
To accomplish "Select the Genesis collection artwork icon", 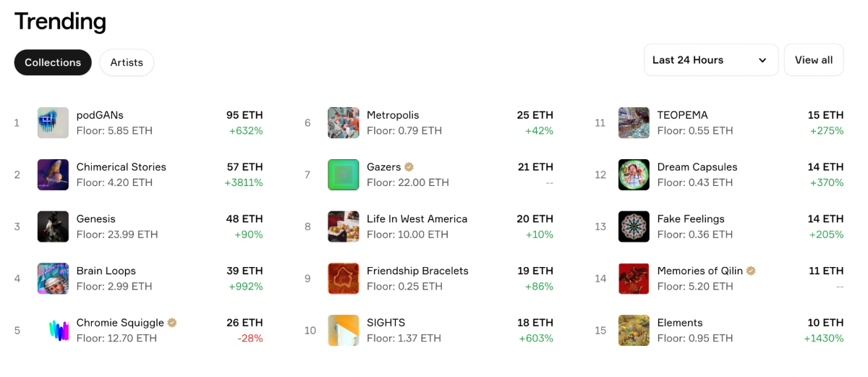I will (53, 226).
